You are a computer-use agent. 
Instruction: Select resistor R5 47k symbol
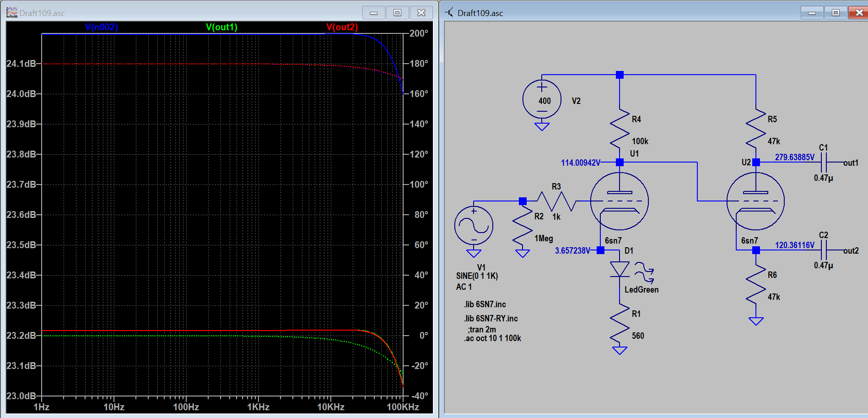click(x=755, y=129)
